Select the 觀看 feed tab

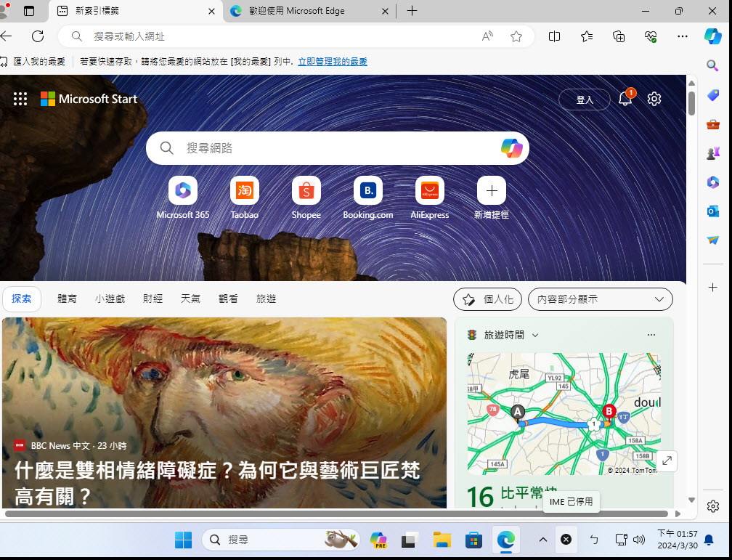click(x=228, y=299)
